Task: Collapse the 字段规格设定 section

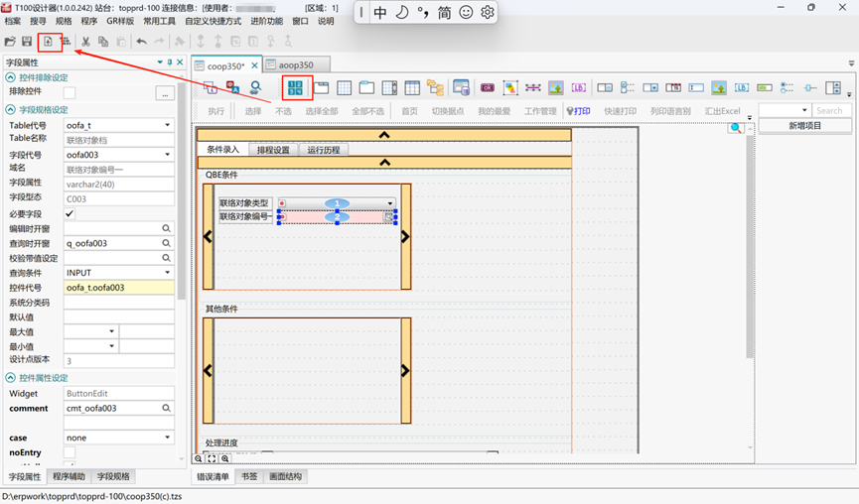Action: 10,109
